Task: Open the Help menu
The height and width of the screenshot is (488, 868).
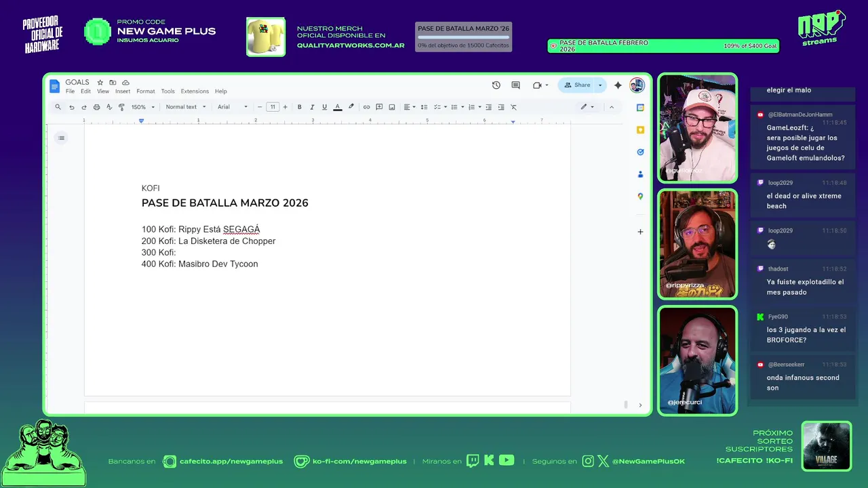Action: click(221, 91)
